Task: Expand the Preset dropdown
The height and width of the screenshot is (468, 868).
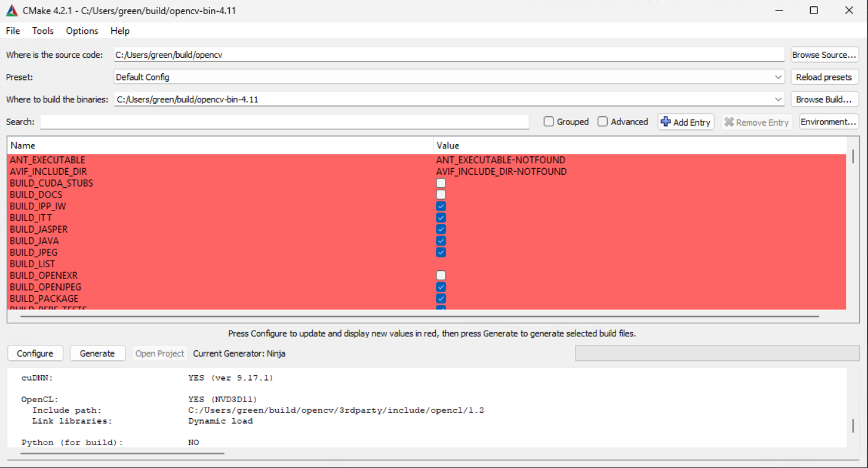Action: pos(777,76)
